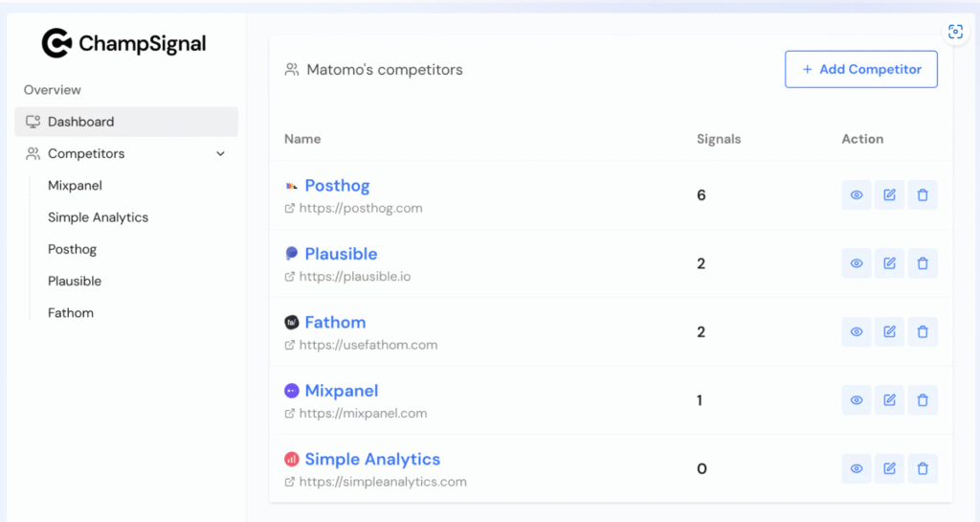Open Plausible in the sidebar list
The height and width of the screenshot is (522, 980).
coord(75,282)
